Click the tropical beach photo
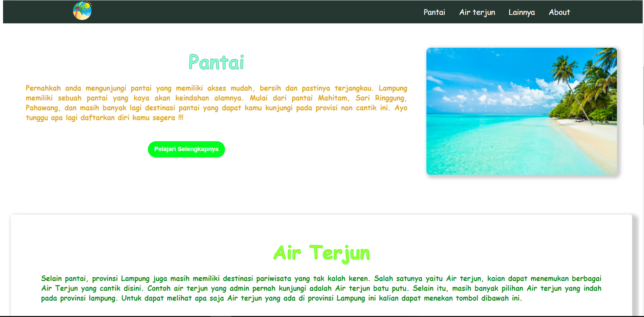Image resolution: width=644 pixels, height=317 pixels. coord(521,111)
